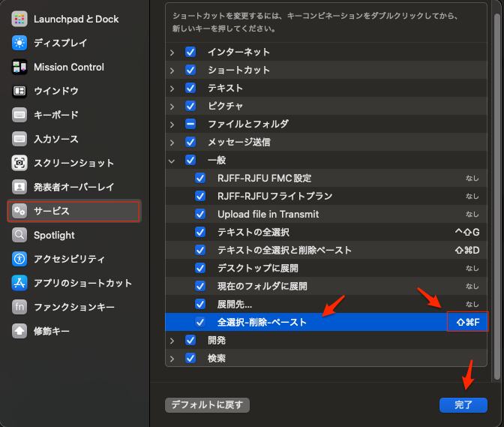Select the Mission Control icon in sidebar
Screen dimensions: 504x427
click(x=19, y=67)
